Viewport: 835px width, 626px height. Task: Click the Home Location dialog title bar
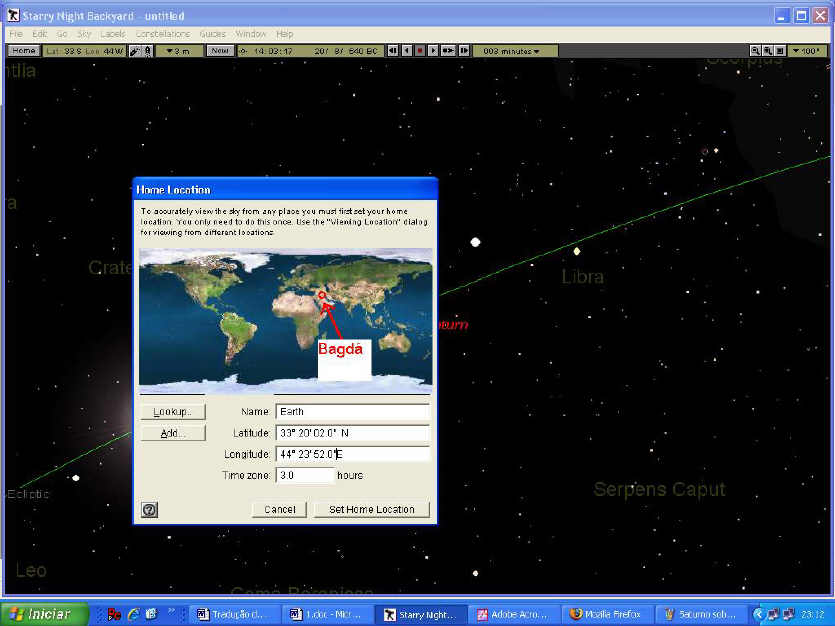pyautogui.click(x=285, y=190)
